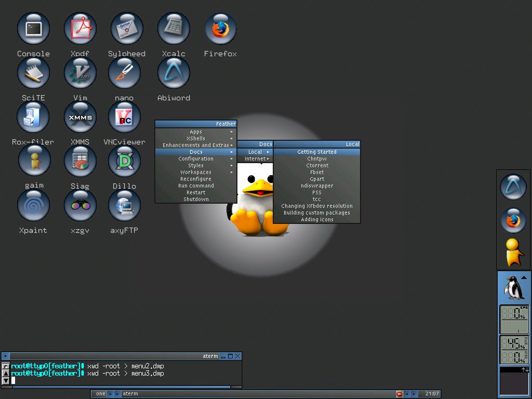532x399 pixels.
Task: Open the Styles submenu entry
Action: (196, 166)
